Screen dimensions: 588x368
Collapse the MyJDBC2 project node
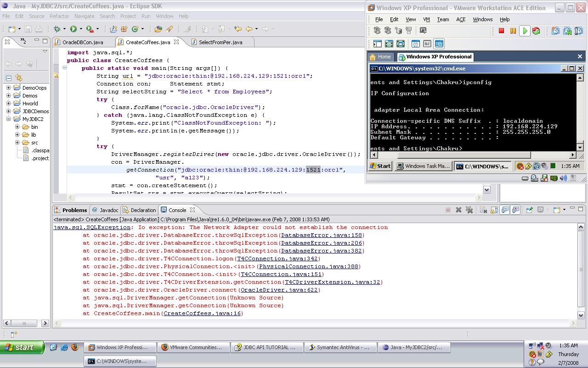pos(8,119)
